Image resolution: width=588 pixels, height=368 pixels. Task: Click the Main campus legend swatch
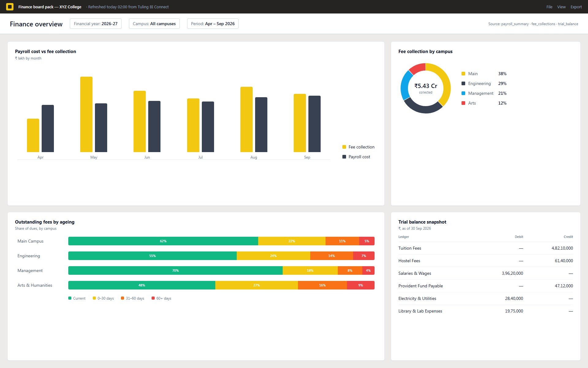(463, 74)
